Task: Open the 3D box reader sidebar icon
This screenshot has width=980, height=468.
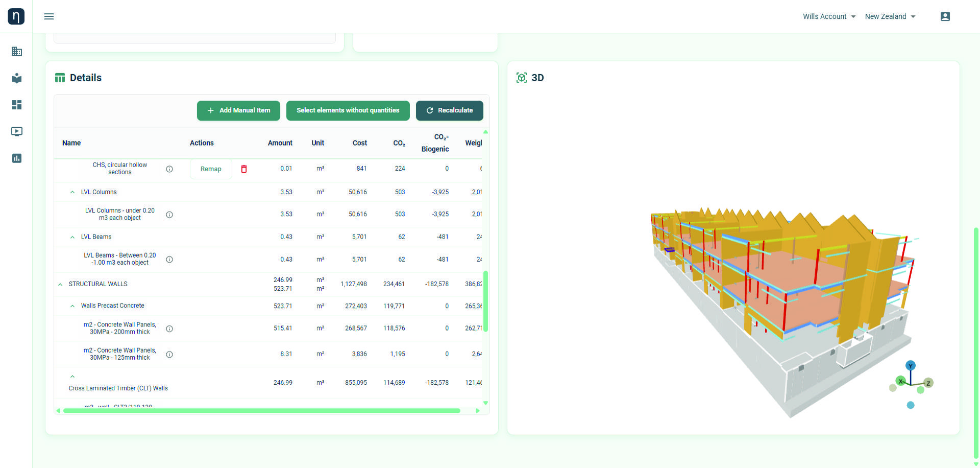Action: (x=17, y=78)
